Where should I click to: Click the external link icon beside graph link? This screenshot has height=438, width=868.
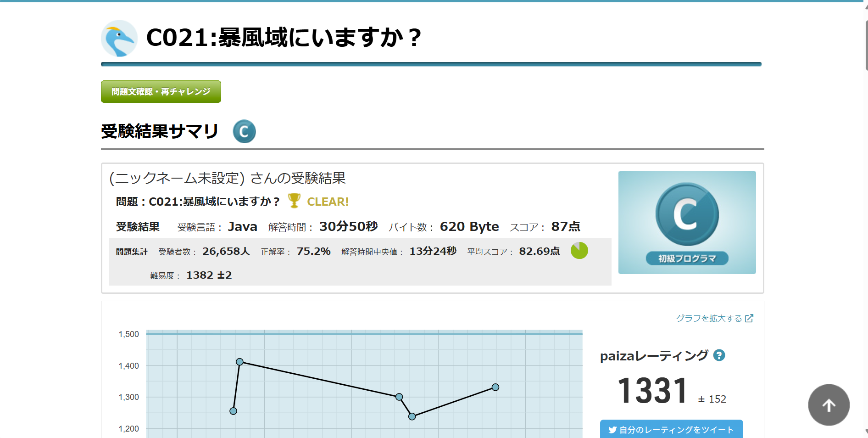click(749, 318)
